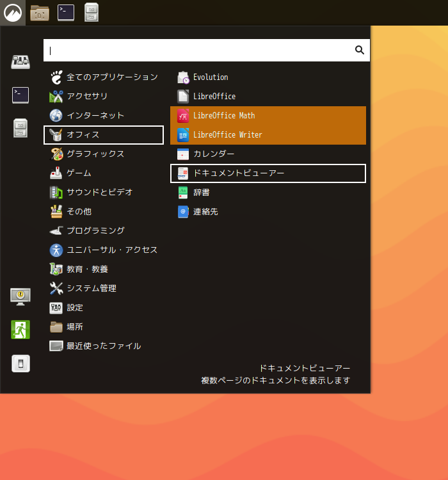Screen dimensions: 448x480
Task: Click the search magnifier icon
Action: [x=360, y=50]
